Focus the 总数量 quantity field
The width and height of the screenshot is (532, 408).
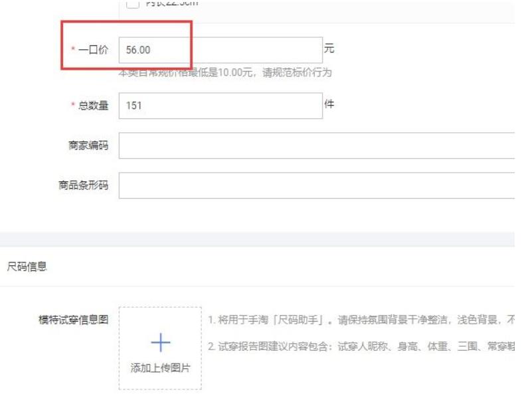point(220,106)
